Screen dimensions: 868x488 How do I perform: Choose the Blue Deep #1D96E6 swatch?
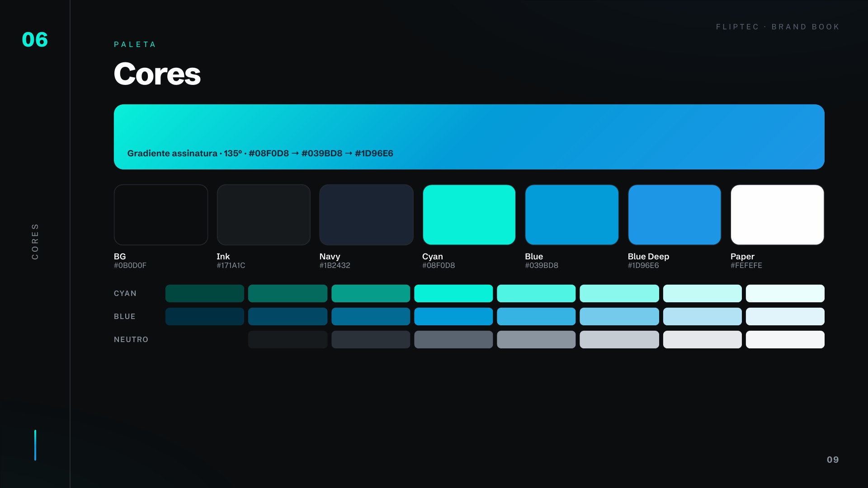pyautogui.click(x=675, y=215)
